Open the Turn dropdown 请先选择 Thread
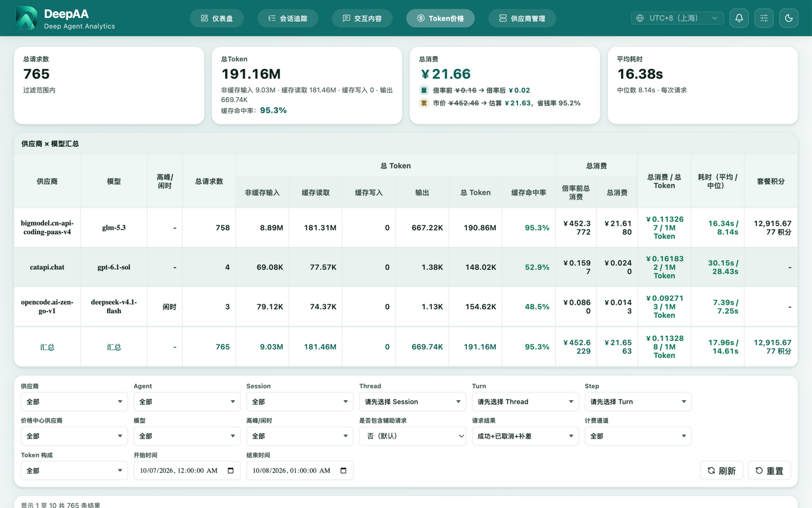This screenshot has width=812, height=508. point(525,401)
